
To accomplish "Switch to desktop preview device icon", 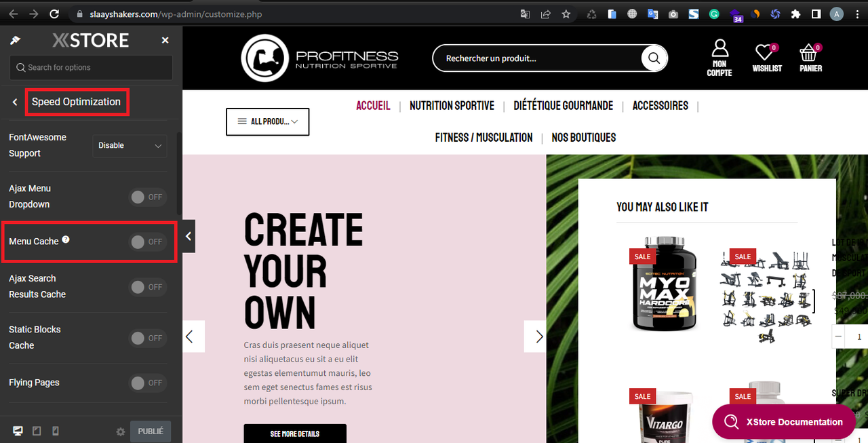I will 18,431.
